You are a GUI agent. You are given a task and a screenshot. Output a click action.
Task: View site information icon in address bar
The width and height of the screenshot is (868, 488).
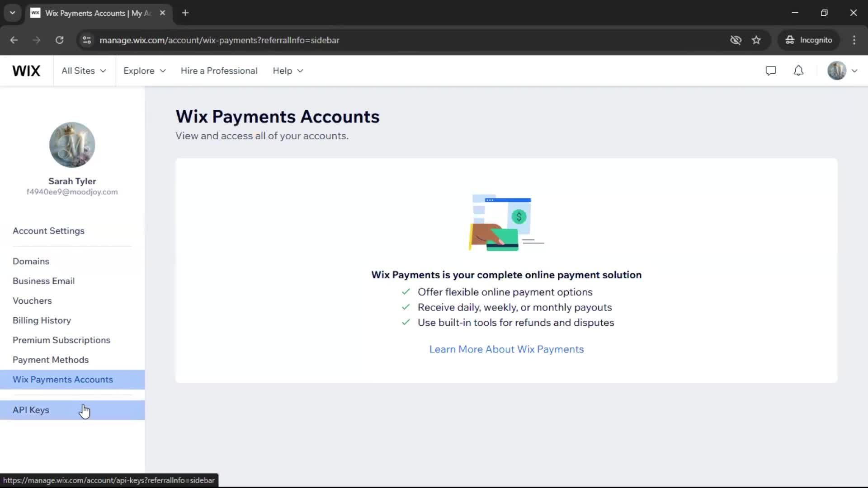pos(87,40)
